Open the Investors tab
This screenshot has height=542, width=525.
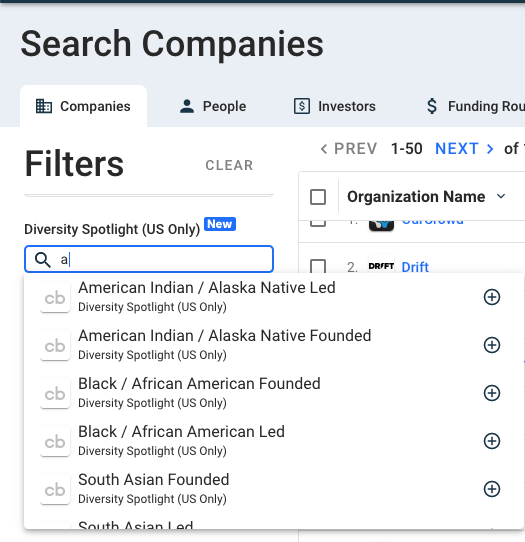[x=335, y=106]
